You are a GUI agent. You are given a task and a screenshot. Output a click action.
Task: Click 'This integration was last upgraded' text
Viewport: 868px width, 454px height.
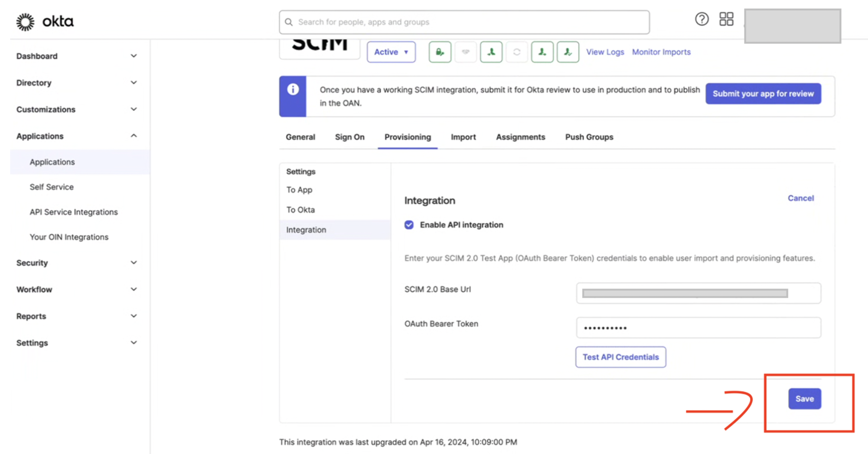398,442
